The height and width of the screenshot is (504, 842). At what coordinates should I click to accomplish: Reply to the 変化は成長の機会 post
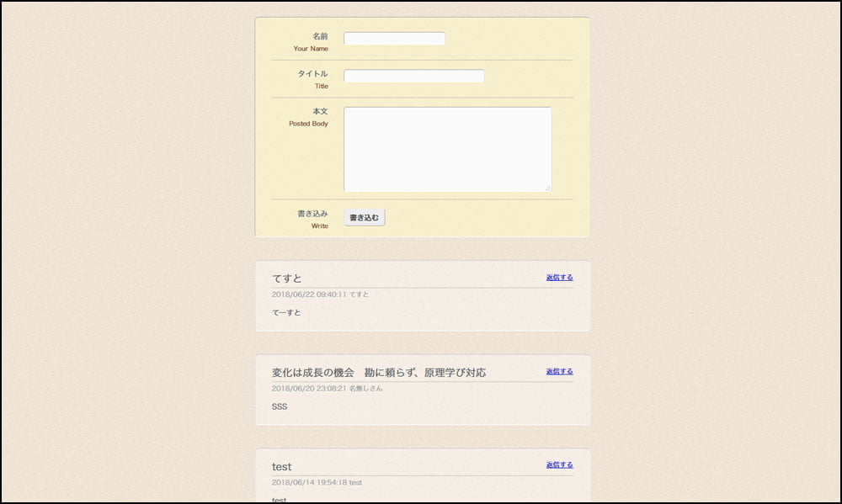560,371
